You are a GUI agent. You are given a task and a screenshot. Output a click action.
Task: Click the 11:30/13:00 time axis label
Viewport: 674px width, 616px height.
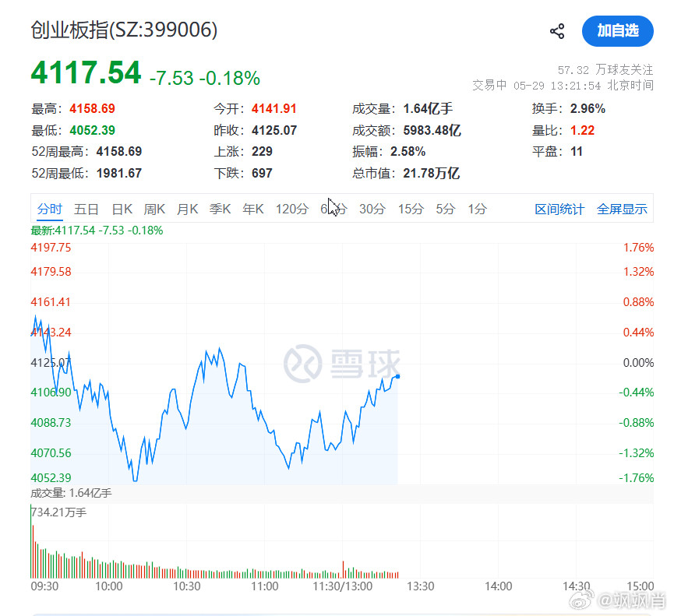point(343,586)
